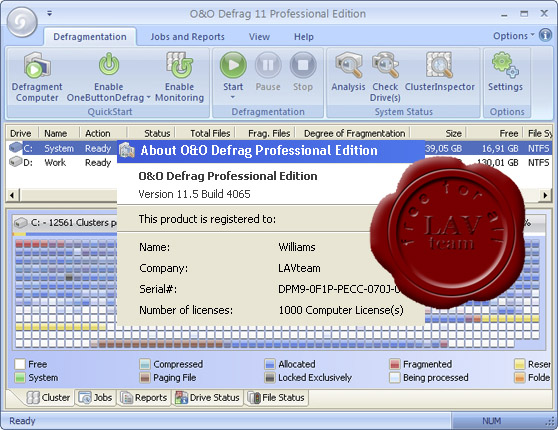
Task: Switch to the Reports bottom tab
Action: pos(143,397)
